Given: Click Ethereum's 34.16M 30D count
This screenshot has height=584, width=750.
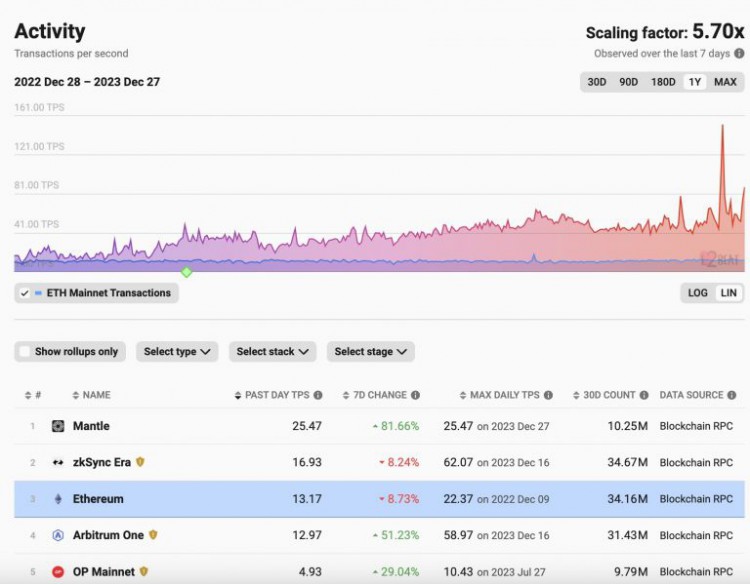Looking at the screenshot, I should click(x=627, y=499).
